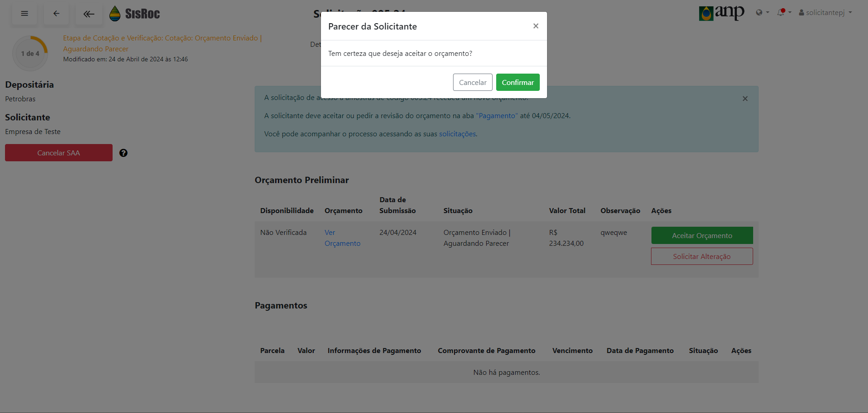This screenshot has height=413, width=868.
Task: Click the Valor Total column header
Action: (567, 211)
